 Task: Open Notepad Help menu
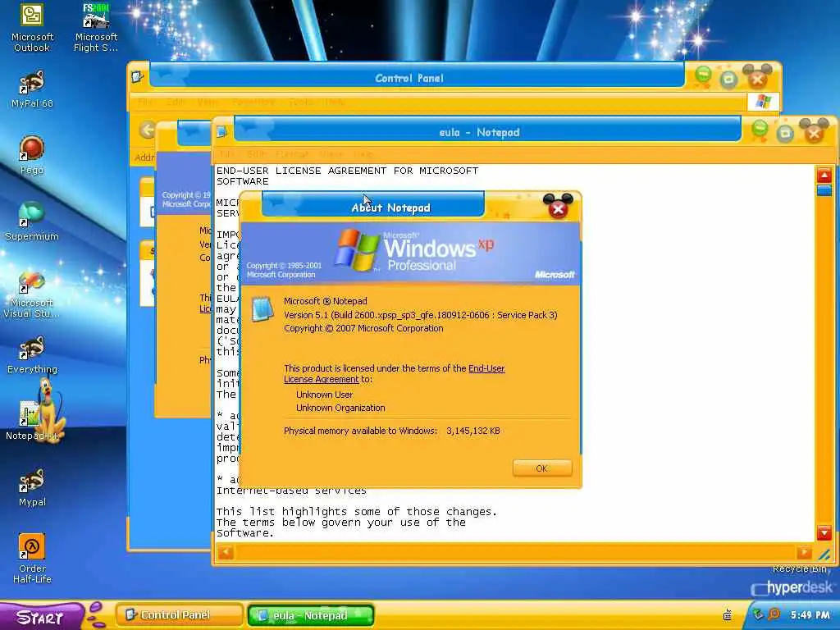(x=363, y=154)
